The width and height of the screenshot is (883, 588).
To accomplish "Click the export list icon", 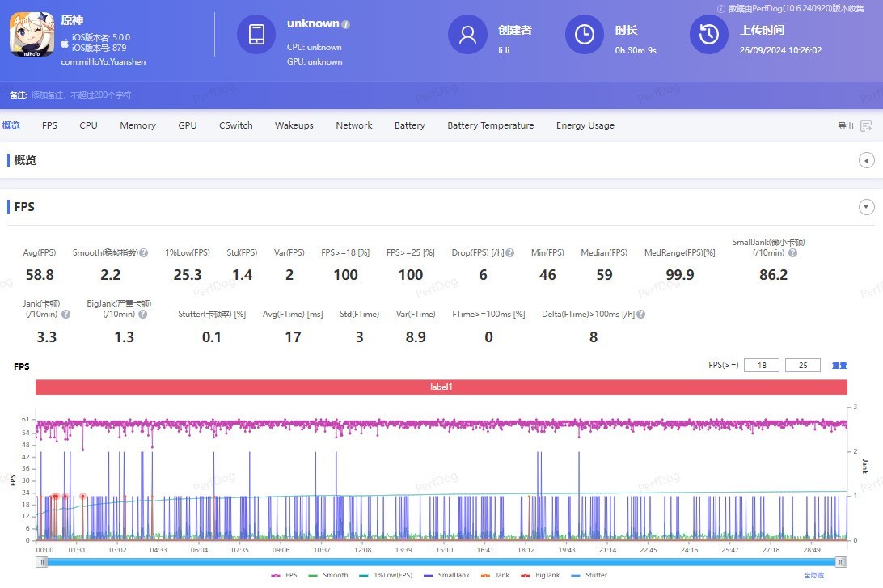I will [866, 125].
